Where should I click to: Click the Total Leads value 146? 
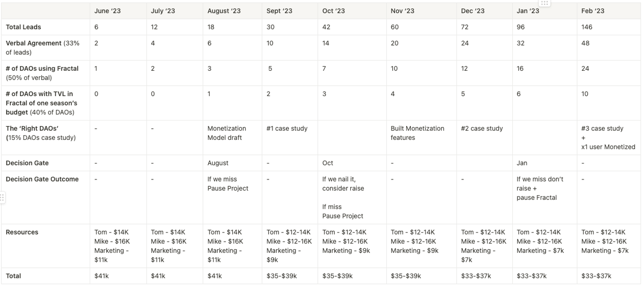pyautogui.click(x=586, y=27)
